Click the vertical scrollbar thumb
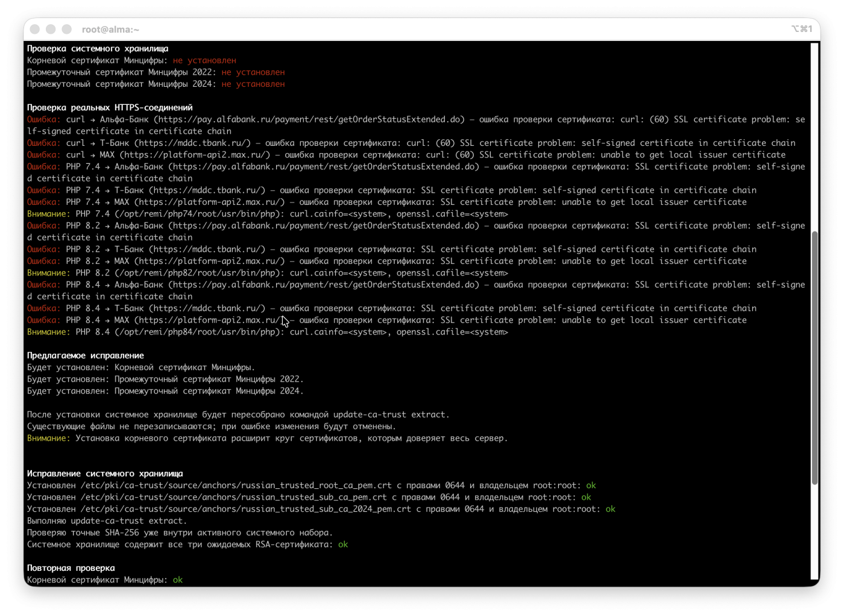The width and height of the screenshot is (844, 616). (x=814, y=357)
